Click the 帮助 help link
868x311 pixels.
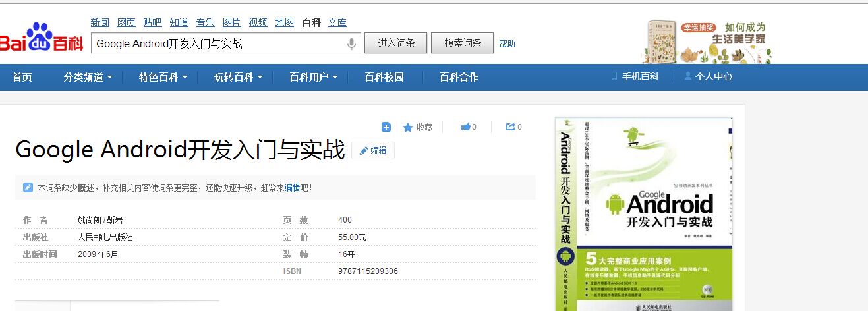507,43
